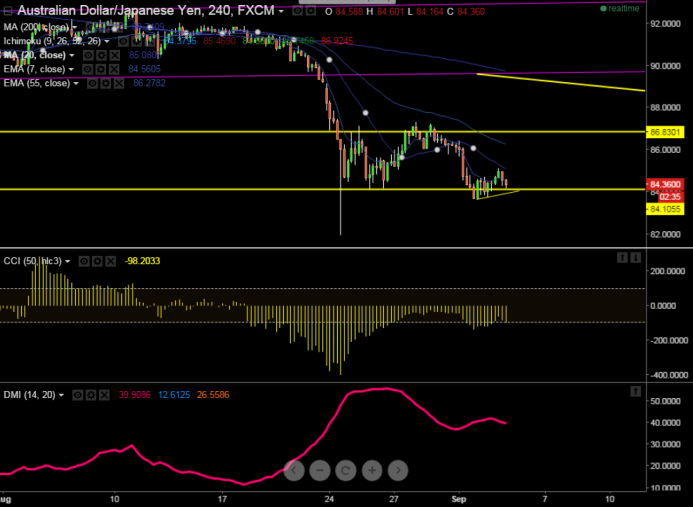The height and width of the screenshot is (507, 693).
Task: Open settings gear for EMA (7, close)
Action: coord(101,69)
